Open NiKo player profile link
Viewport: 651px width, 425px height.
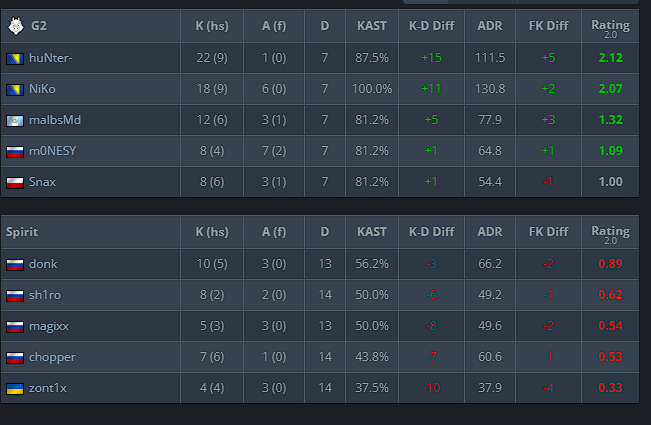42,89
